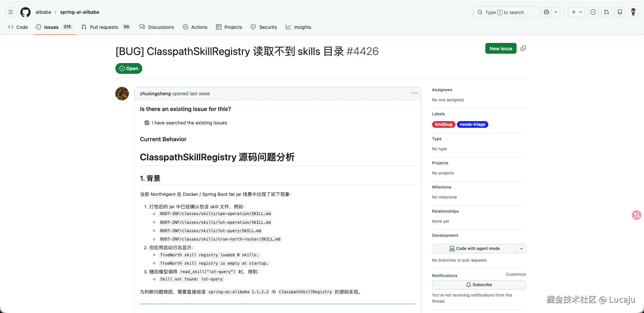Switch to the Projects tab
The height and width of the screenshot is (313, 644).
coord(229,27)
